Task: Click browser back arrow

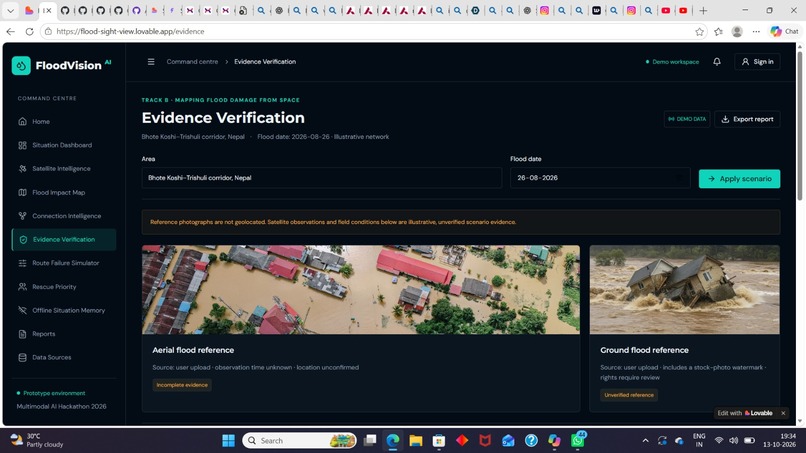Action: coord(10,31)
